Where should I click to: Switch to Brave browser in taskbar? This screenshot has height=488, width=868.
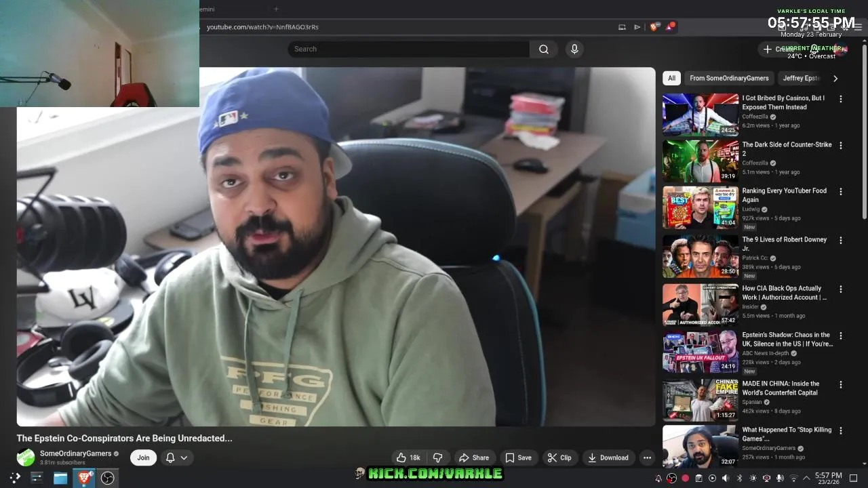(x=84, y=478)
